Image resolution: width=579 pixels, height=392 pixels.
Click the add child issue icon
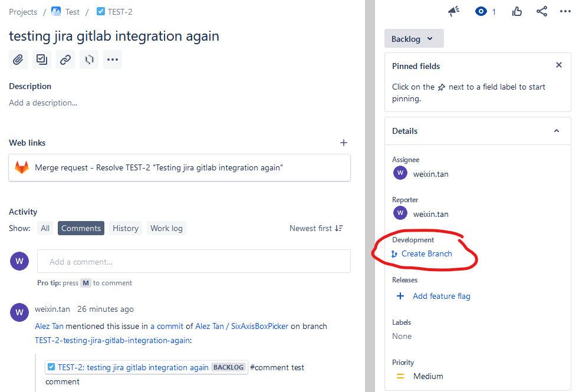42,60
